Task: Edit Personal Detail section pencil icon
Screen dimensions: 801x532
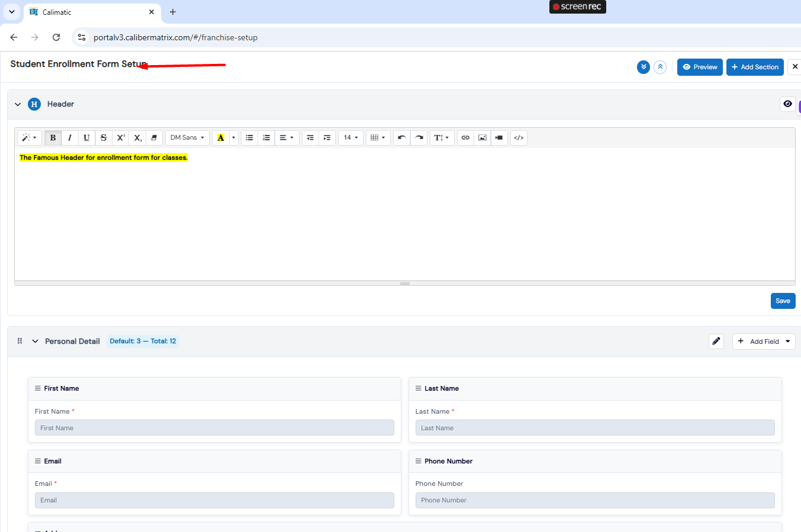Action: 716,341
